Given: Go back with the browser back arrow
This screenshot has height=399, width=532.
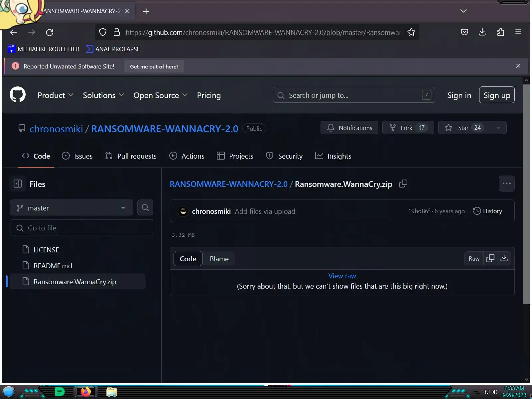Looking at the screenshot, I should point(14,32).
